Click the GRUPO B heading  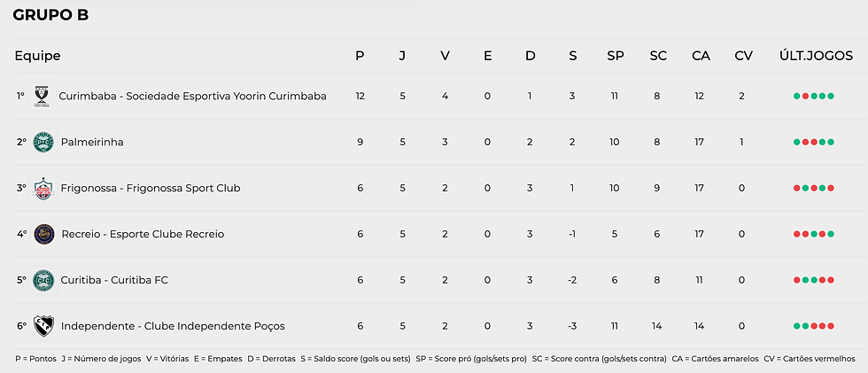(x=50, y=15)
